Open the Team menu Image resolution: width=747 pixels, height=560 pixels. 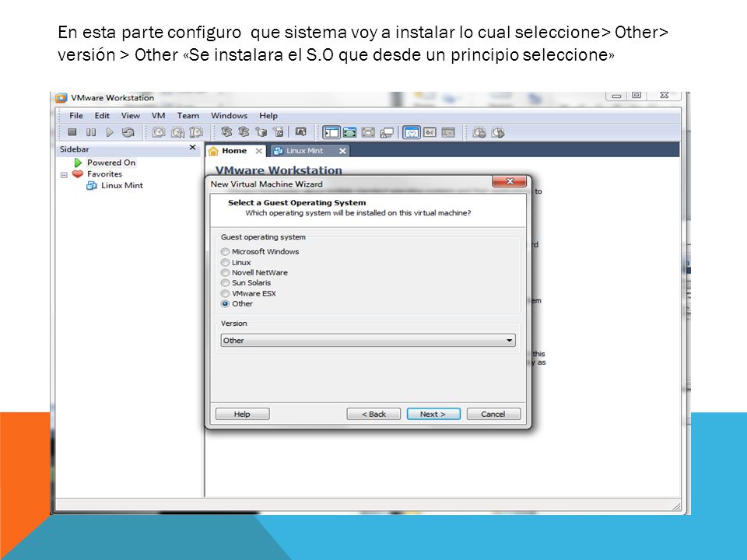(x=188, y=116)
